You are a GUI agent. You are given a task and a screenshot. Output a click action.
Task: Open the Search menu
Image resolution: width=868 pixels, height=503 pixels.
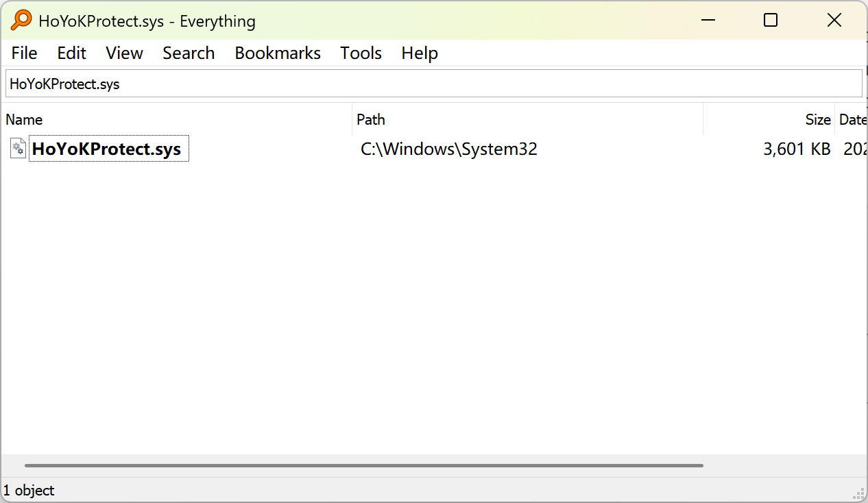[189, 53]
